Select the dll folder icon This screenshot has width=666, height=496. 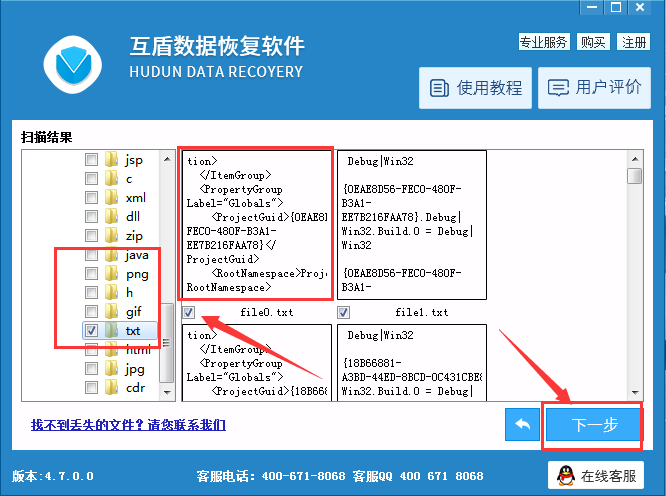(112, 216)
